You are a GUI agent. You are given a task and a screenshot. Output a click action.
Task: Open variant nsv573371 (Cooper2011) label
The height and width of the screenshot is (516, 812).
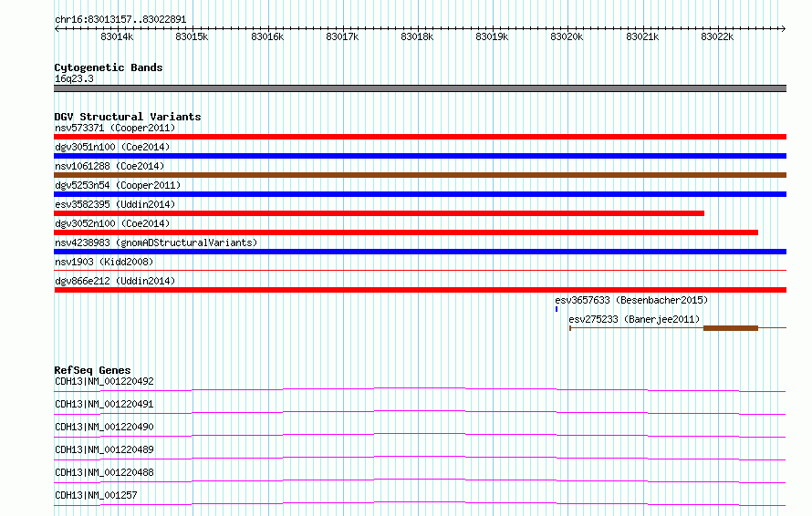coord(115,128)
